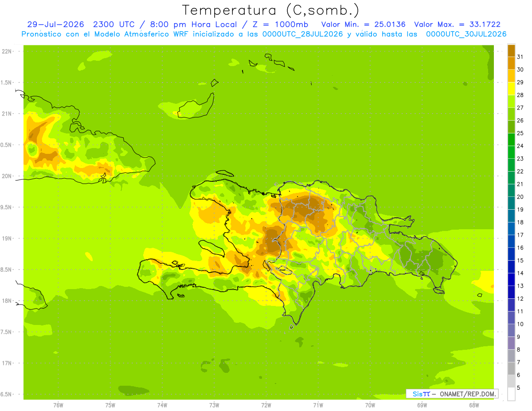Click the legend value "10"

[520, 324]
